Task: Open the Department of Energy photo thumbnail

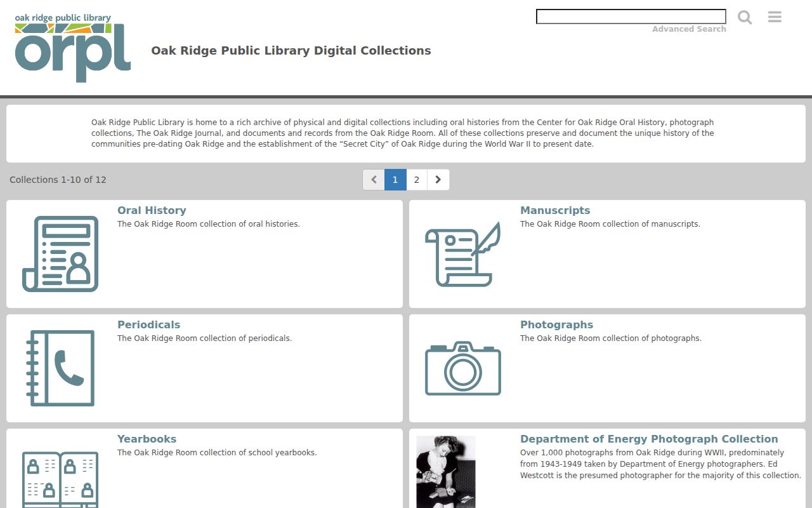Action: (445, 472)
